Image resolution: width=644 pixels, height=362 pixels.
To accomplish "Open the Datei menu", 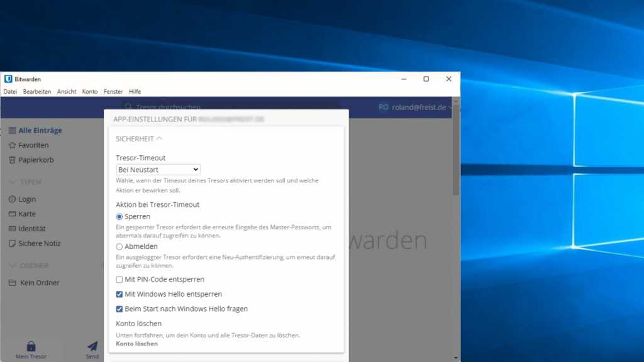I will pyautogui.click(x=10, y=92).
